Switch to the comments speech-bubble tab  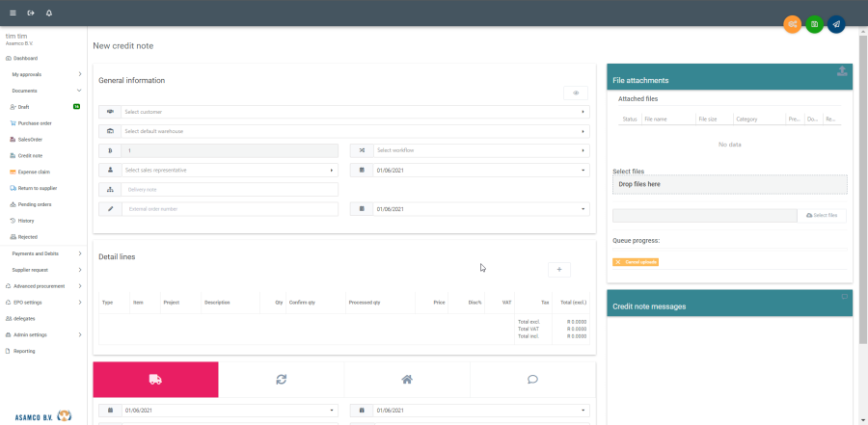coord(532,380)
